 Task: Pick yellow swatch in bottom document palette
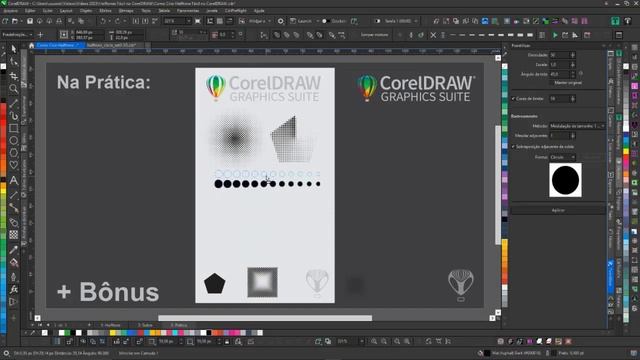point(113,333)
